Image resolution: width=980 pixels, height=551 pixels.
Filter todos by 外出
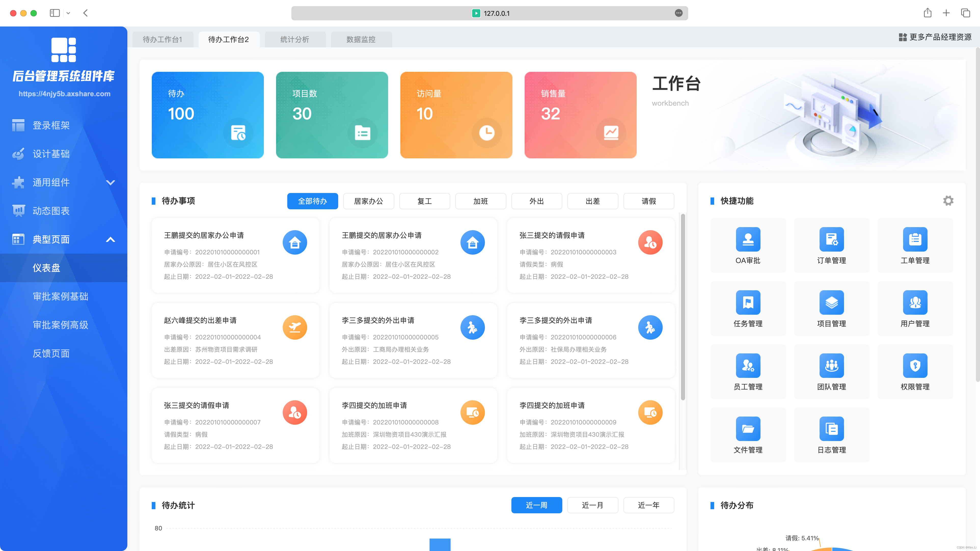536,201
